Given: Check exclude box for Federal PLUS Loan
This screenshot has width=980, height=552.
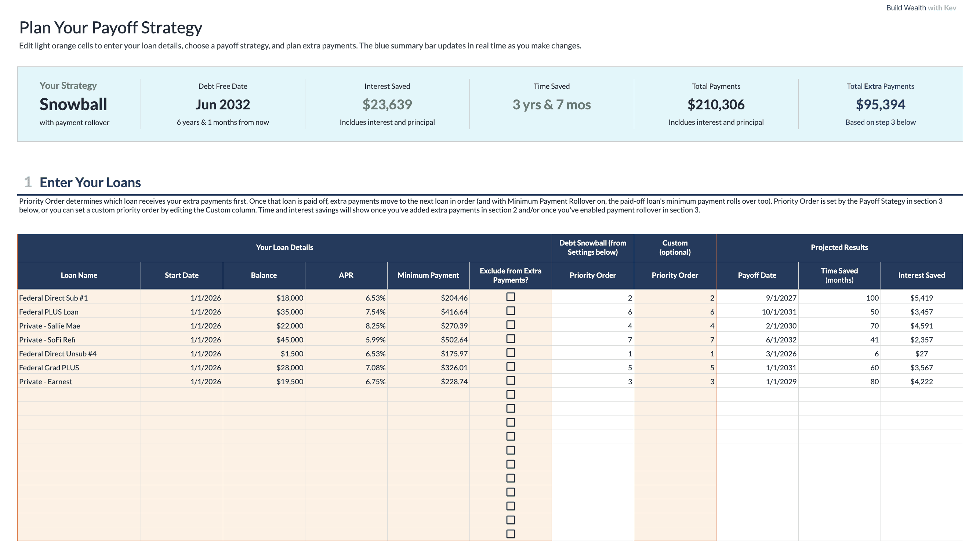Looking at the screenshot, I should pyautogui.click(x=511, y=311).
